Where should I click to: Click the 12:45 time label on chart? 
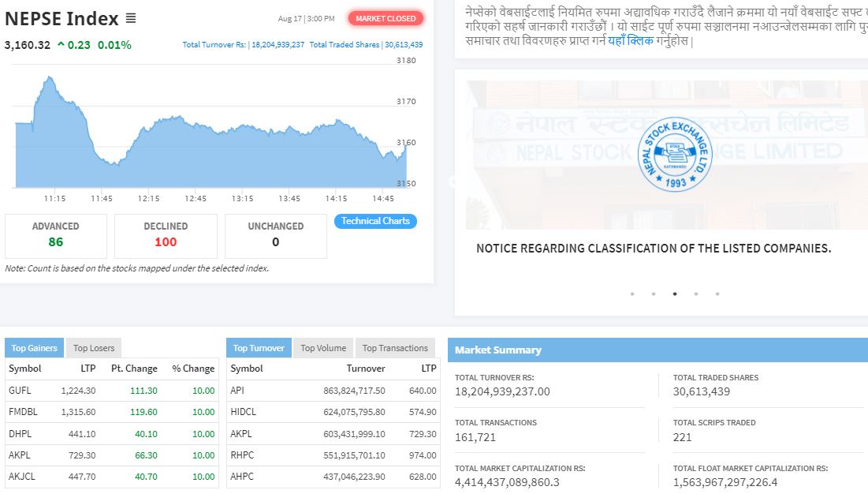click(196, 198)
